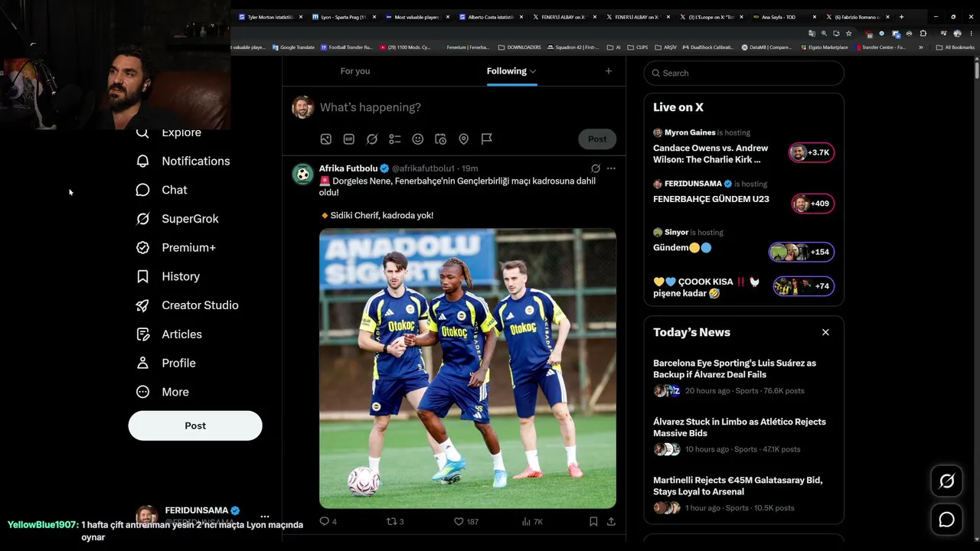Viewport: 980px width, 551px height.
Task: Schedule the post with calendar icon
Action: pyautogui.click(x=441, y=139)
